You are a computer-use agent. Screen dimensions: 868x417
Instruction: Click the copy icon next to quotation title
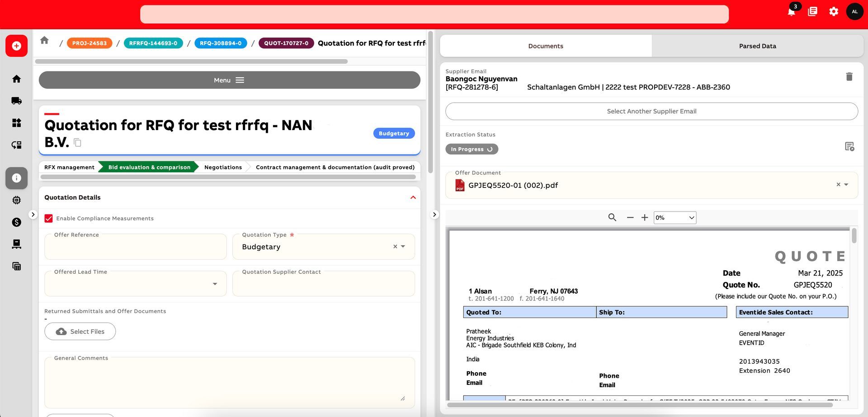click(x=78, y=143)
